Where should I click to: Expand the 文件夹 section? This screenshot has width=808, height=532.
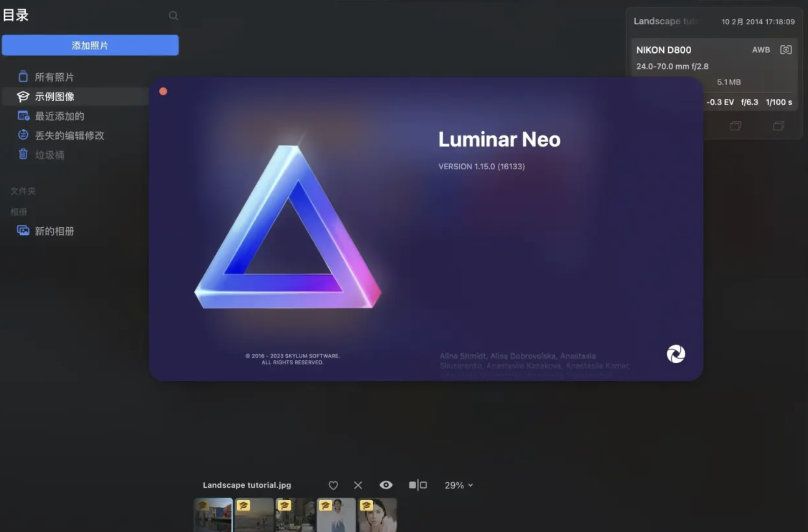(x=22, y=190)
